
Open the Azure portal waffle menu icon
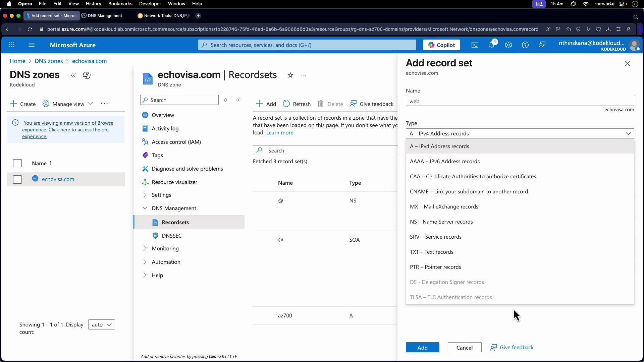[11, 45]
